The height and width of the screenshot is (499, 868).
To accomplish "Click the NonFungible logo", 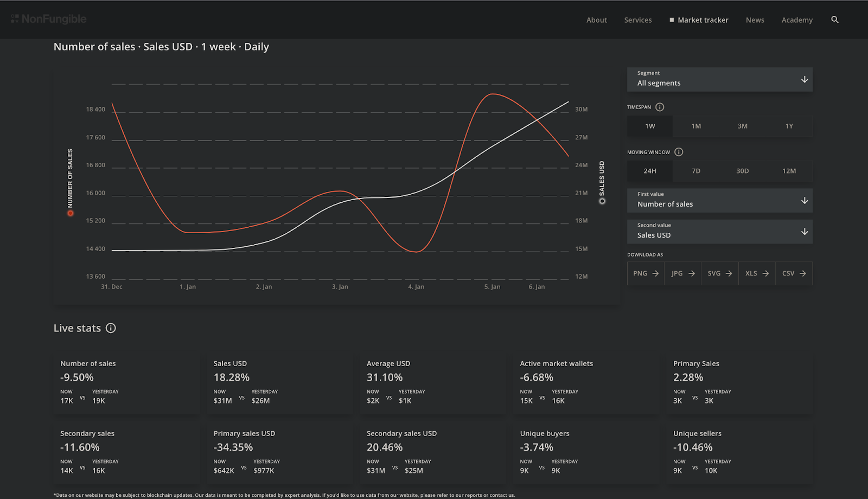I will tap(49, 19).
